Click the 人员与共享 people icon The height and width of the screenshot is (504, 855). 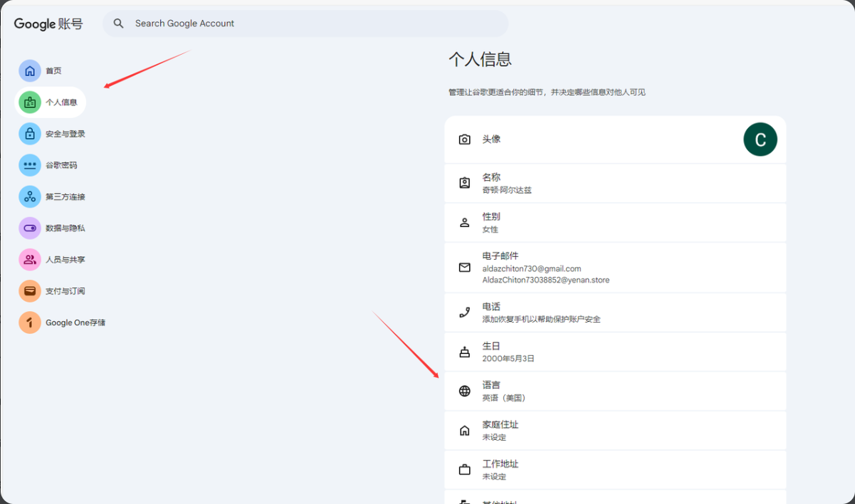pos(30,260)
